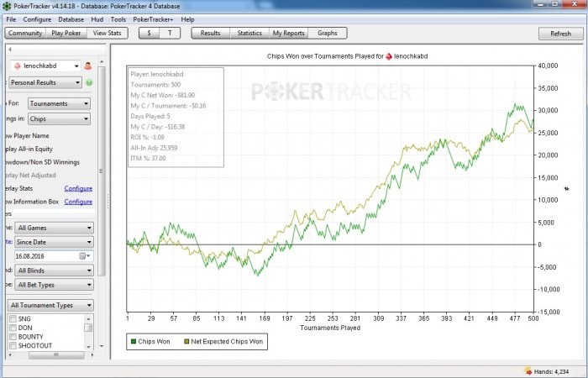Tick the SNG checkbox
Viewport: 588px width, 378px height.
[13, 318]
